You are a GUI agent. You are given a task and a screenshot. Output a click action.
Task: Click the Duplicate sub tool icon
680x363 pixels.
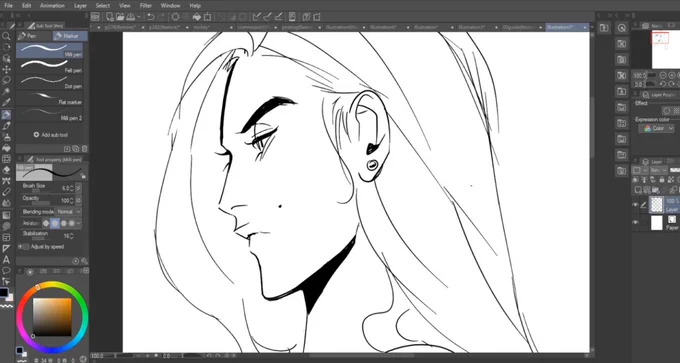pos(75,149)
